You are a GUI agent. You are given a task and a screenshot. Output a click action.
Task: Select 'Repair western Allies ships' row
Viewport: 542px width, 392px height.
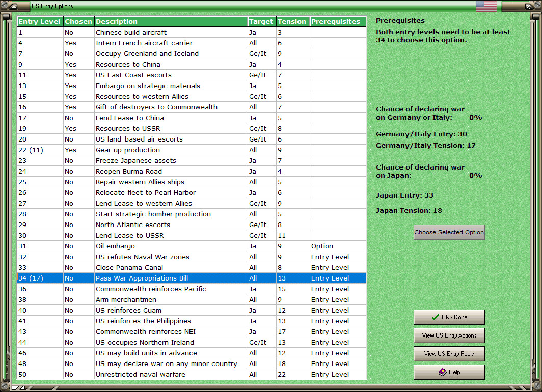click(x=192, y=182)
